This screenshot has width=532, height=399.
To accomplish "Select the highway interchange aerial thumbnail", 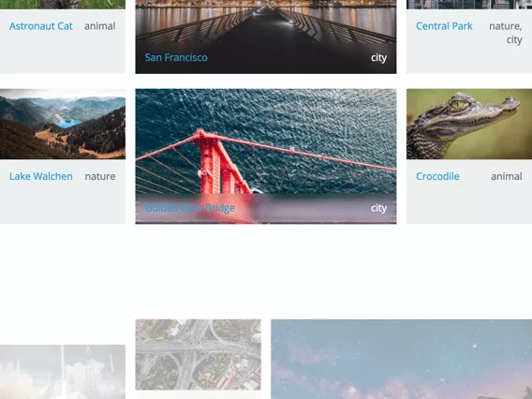I will point(199,355).
